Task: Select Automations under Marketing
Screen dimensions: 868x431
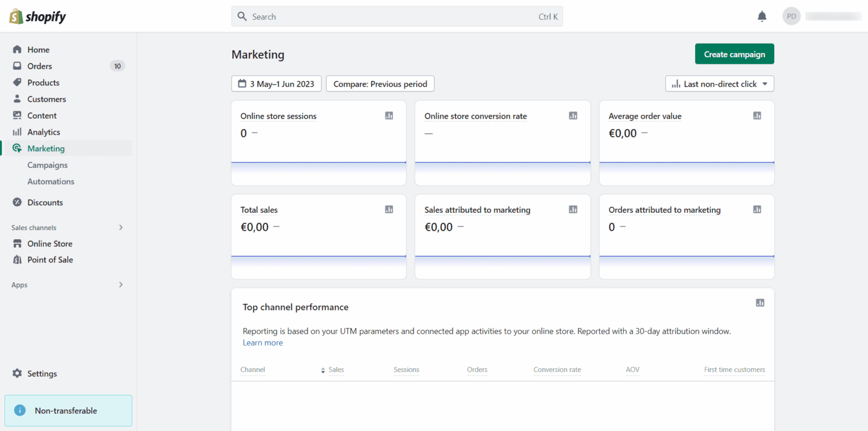Action: pos(50,181)
